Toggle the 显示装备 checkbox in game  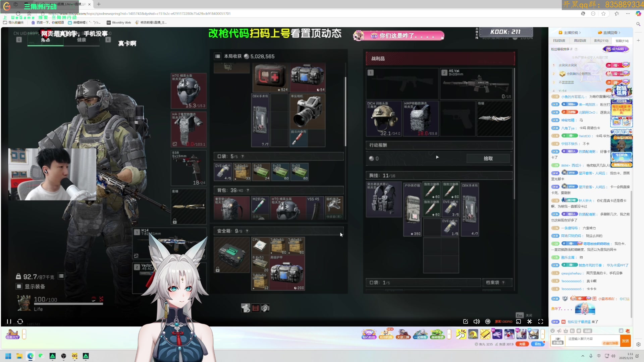coord(19,286)
